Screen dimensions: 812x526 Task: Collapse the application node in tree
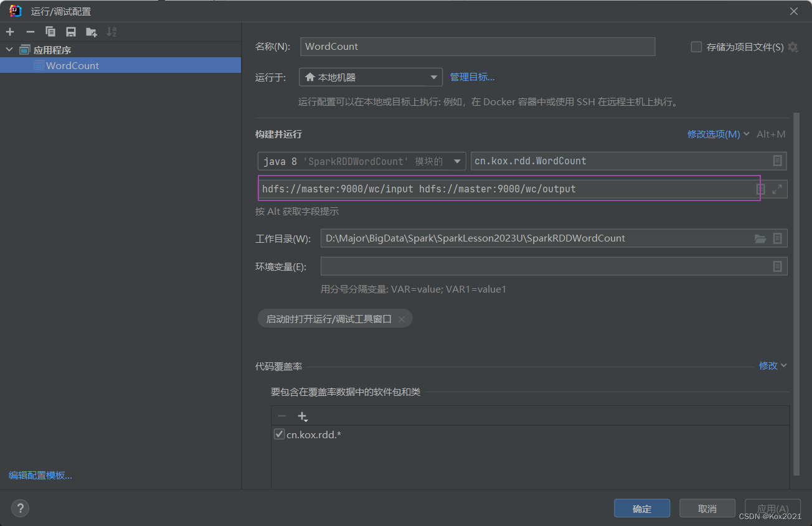9,50
